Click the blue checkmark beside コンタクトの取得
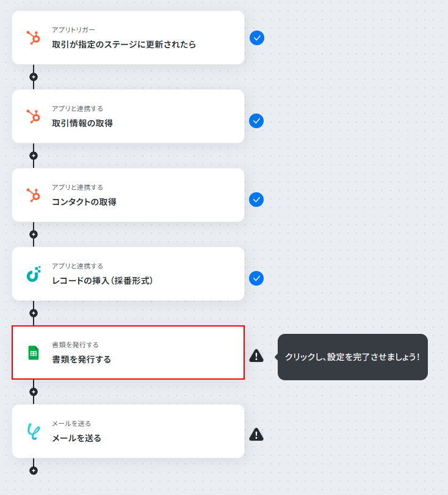This screenshot has width=448, height=495. 256,200
